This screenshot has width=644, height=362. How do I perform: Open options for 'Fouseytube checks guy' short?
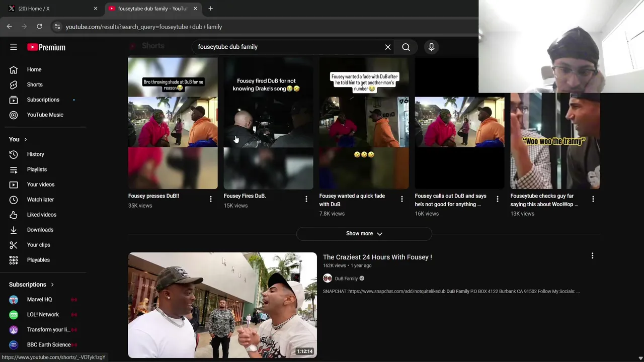pyautogui.click(x=593, y=199)
